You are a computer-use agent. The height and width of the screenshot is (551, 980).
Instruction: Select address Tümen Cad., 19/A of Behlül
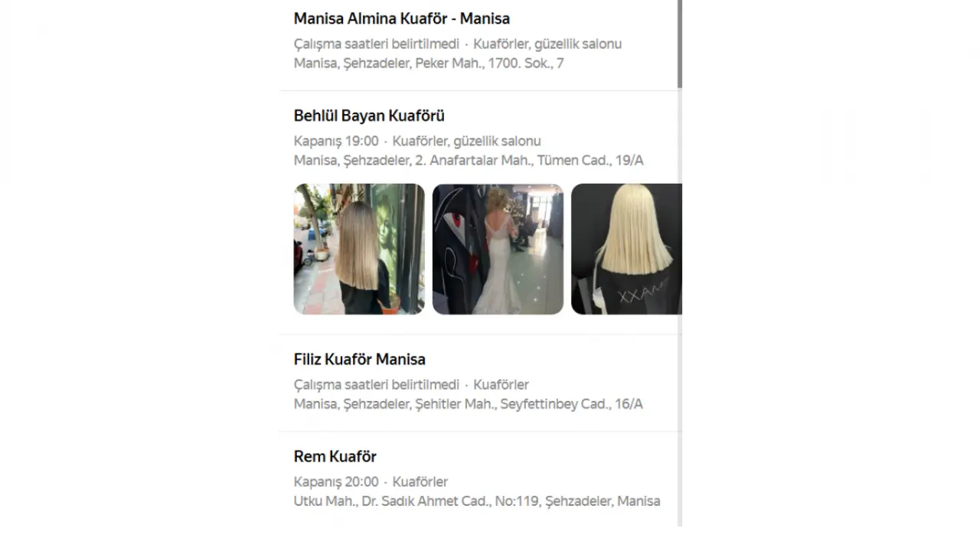469,161
